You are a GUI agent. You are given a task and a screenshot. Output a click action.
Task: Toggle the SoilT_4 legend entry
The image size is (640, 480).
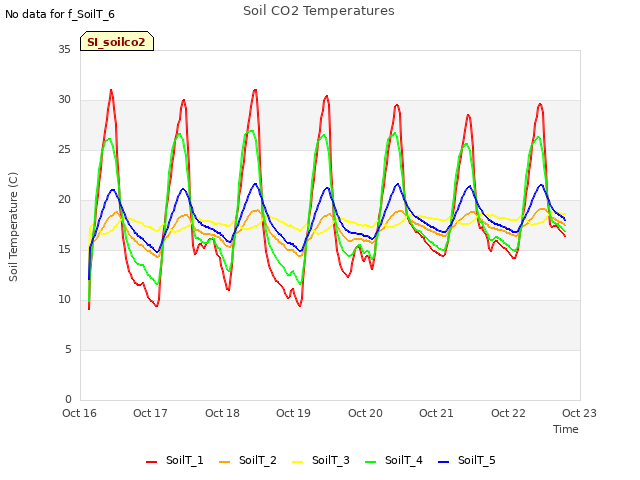394,460
